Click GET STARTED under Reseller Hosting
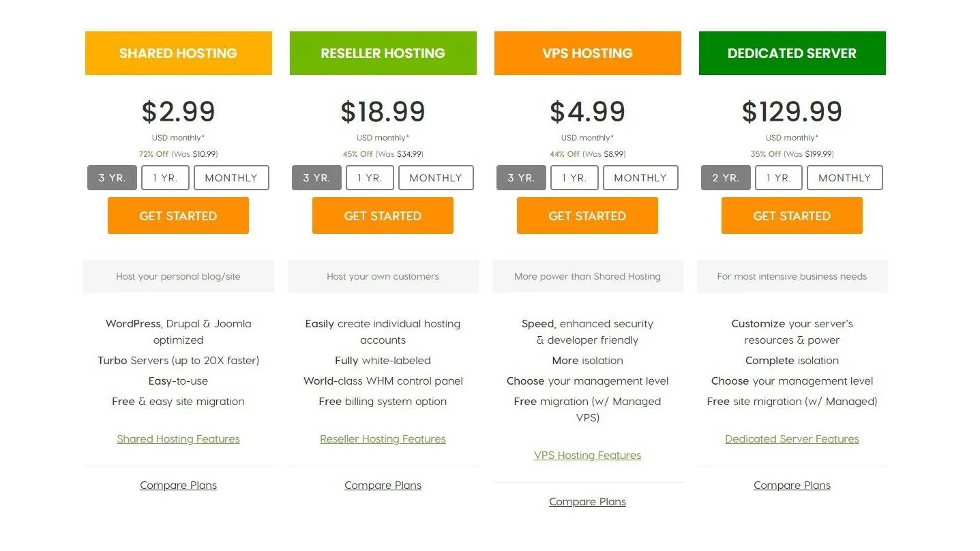980x551 pixels. (383, 215)
